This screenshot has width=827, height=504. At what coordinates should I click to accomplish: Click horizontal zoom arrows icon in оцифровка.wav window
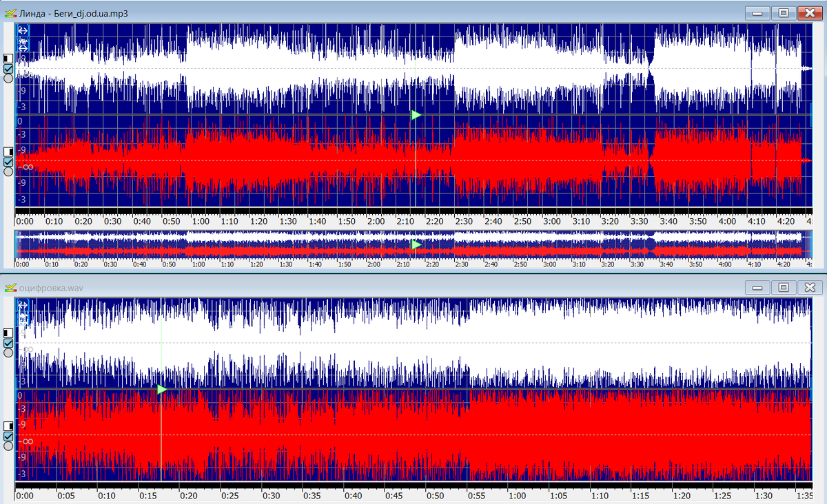pos(23,305)
